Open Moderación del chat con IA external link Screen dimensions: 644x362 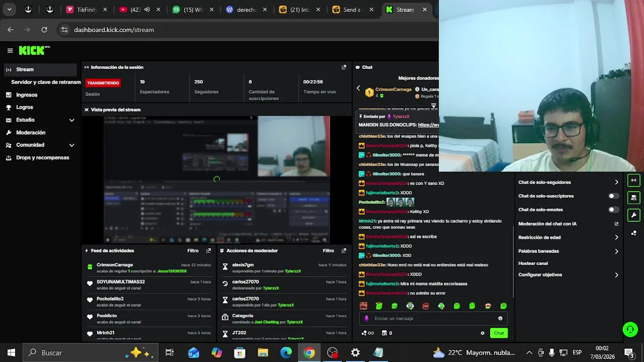click(616, 224)
